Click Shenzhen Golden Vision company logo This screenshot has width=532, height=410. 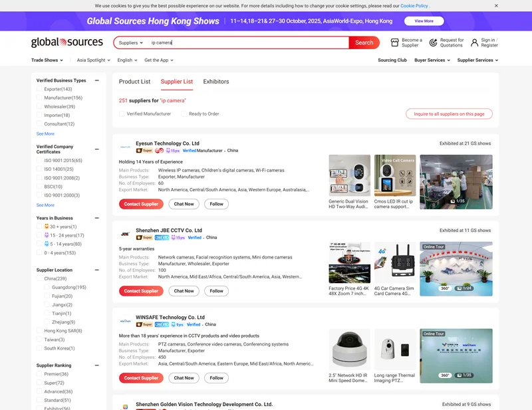125,407
